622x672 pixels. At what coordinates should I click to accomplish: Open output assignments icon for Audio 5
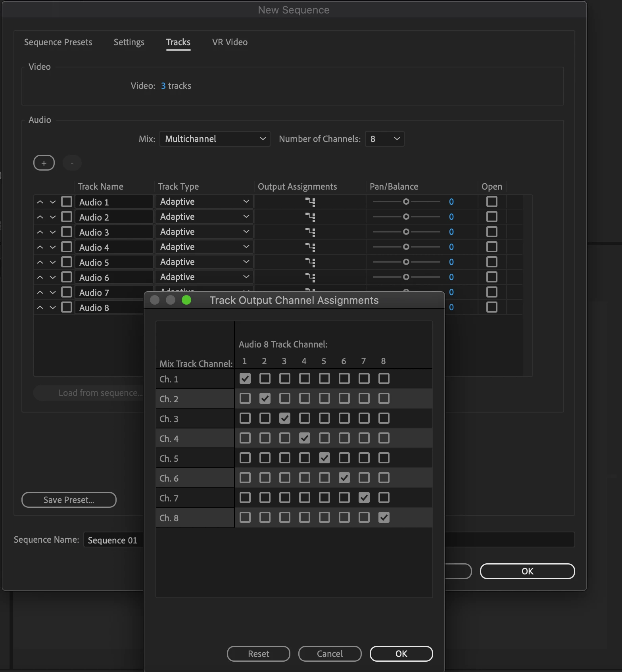[x=310, y=262]
